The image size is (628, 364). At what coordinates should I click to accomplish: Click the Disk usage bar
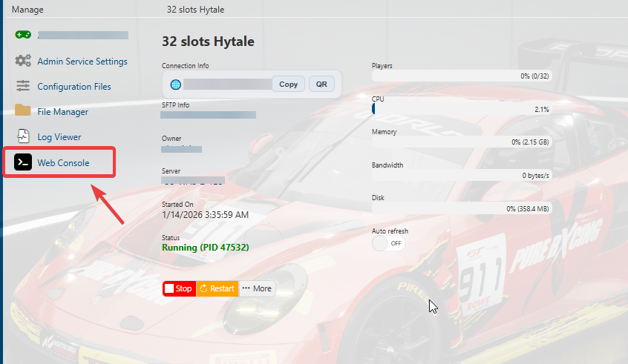(x=462, y=209)
